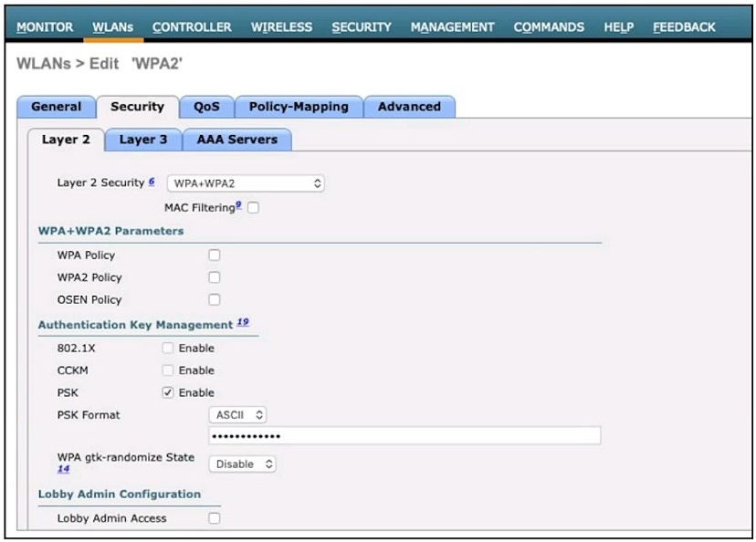
Task: Switch to the QoS tab
Action: click(x=207, y=107)
